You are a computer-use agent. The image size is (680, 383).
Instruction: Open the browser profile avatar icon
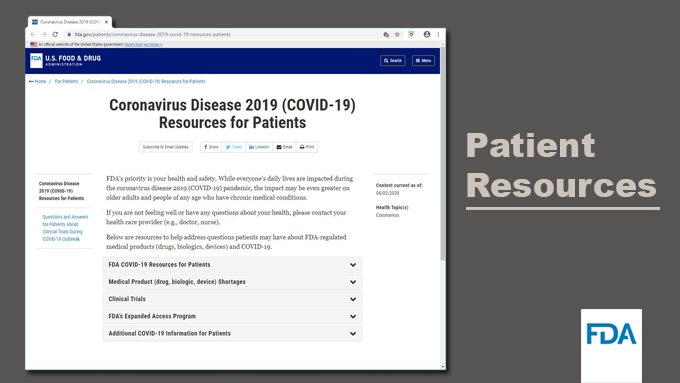(x=427, y=34)
